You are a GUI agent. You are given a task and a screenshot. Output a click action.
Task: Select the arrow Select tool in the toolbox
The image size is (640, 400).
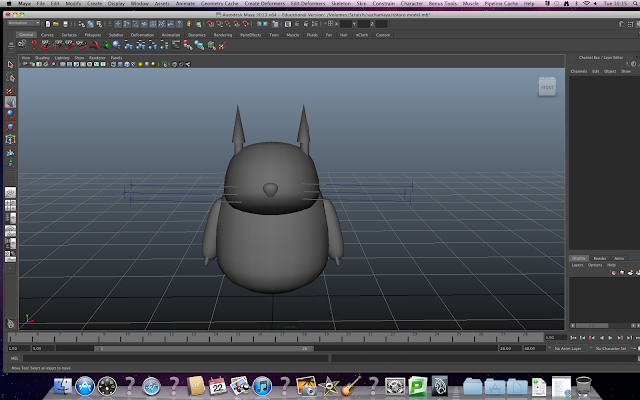coord(10,64)
